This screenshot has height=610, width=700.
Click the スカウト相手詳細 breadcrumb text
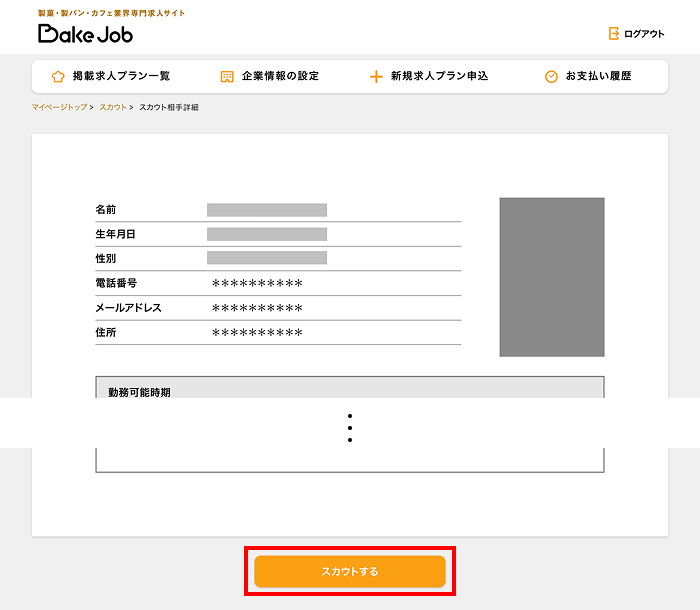[168, 107]
